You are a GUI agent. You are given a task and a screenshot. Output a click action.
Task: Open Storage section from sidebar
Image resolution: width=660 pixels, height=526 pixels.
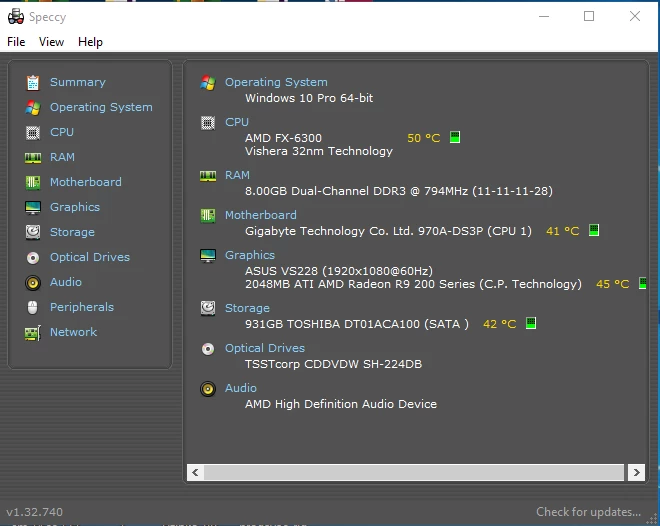coord(72,232)
